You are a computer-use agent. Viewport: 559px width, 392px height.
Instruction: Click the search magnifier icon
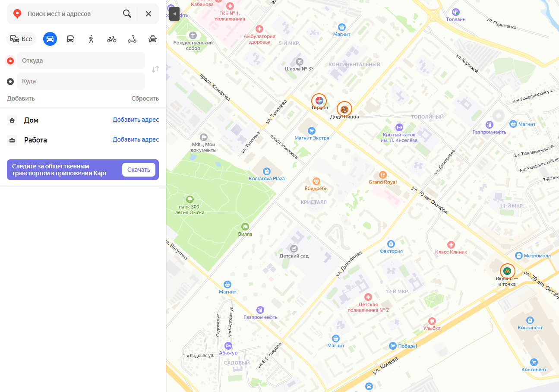127,14
